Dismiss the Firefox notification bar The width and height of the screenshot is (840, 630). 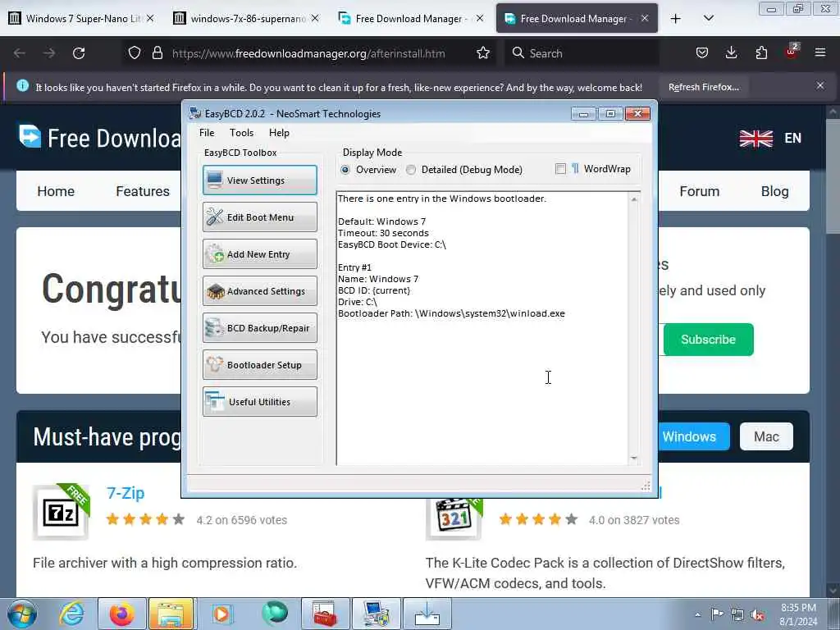click(x=820, y=85)
